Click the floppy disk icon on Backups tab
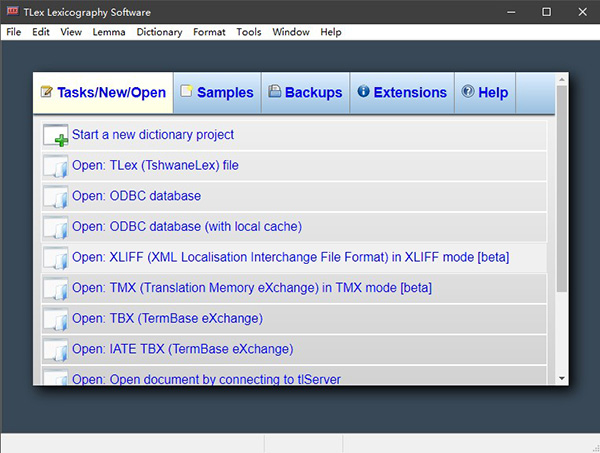The image size is (600, 453). [274, 91]
